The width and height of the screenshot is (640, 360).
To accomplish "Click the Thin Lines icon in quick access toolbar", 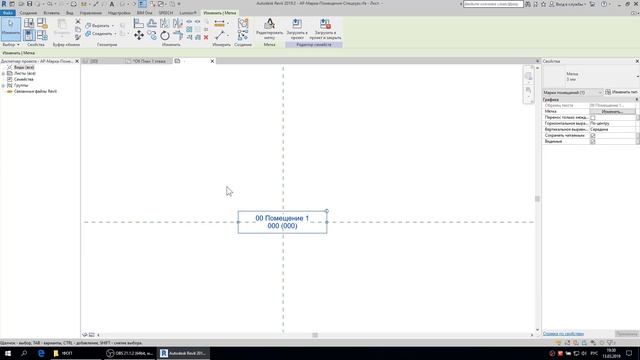I will pos(142,4).
